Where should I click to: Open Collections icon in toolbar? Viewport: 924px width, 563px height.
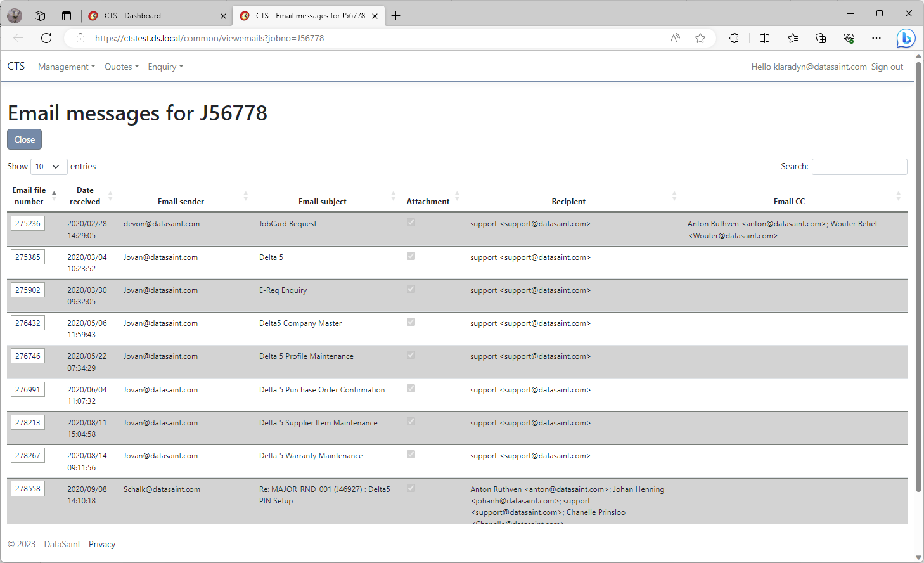point(821,38)
